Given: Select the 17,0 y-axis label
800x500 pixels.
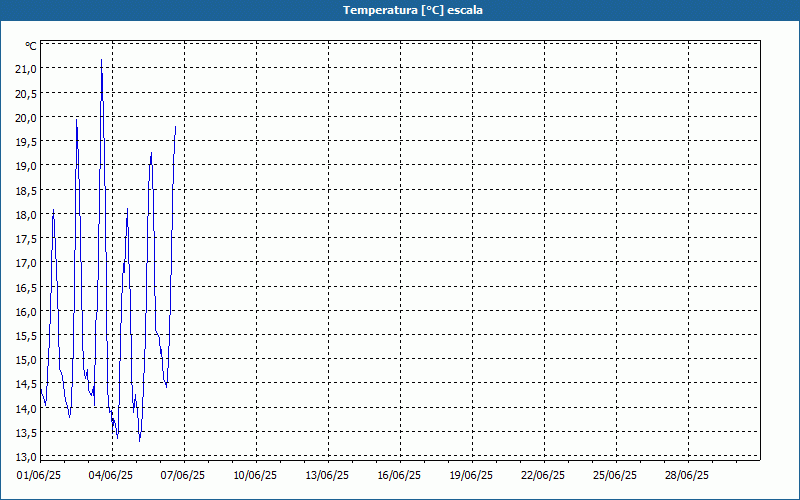Looking at the screenshot, I should point(26,263).
